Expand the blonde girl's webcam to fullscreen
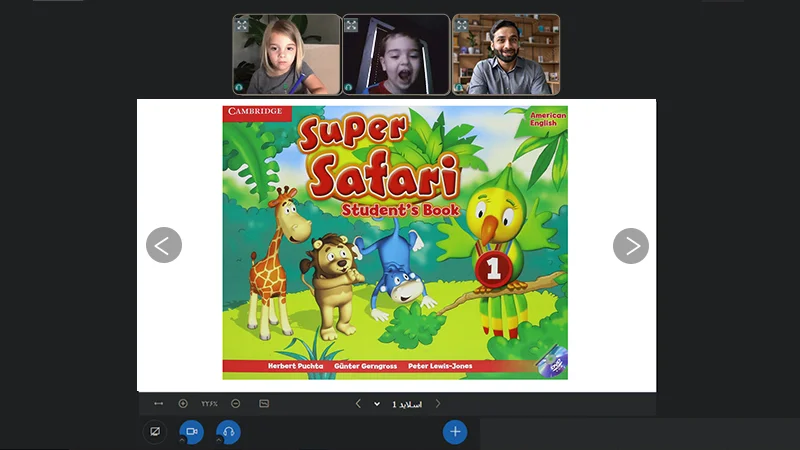Viewport: 800px width, 450px height. click(242, 25)
